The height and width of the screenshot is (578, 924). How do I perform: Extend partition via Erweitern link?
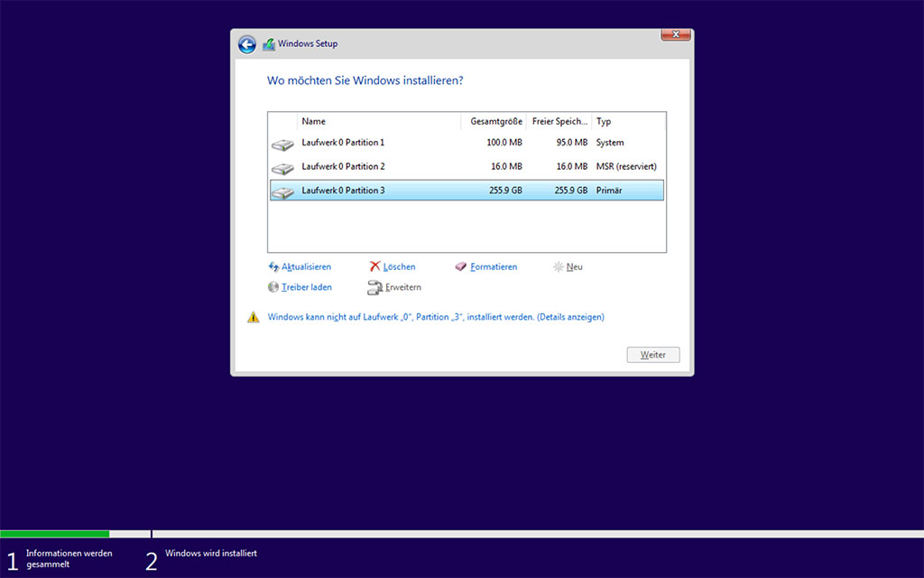click(403, 287)
